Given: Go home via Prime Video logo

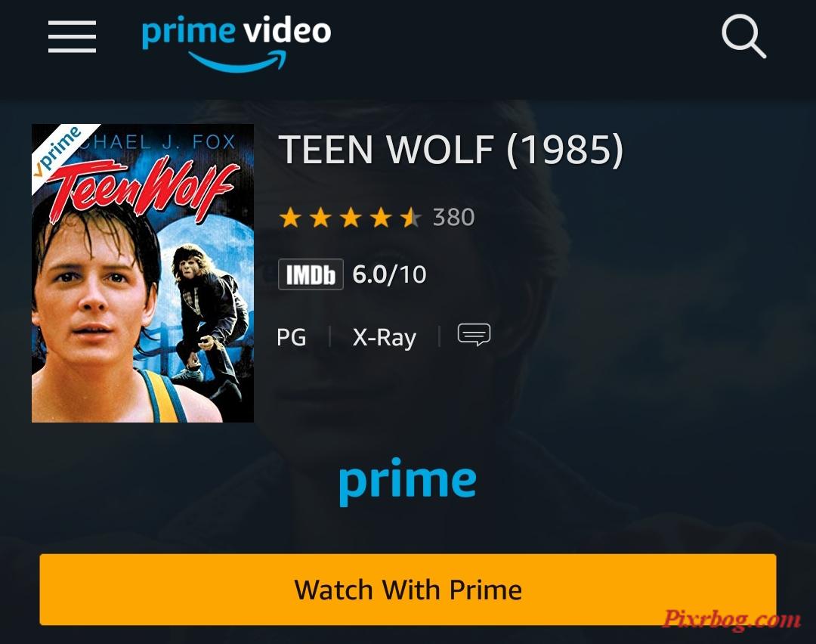Looking at the screenshot, I should click(236, 44).
